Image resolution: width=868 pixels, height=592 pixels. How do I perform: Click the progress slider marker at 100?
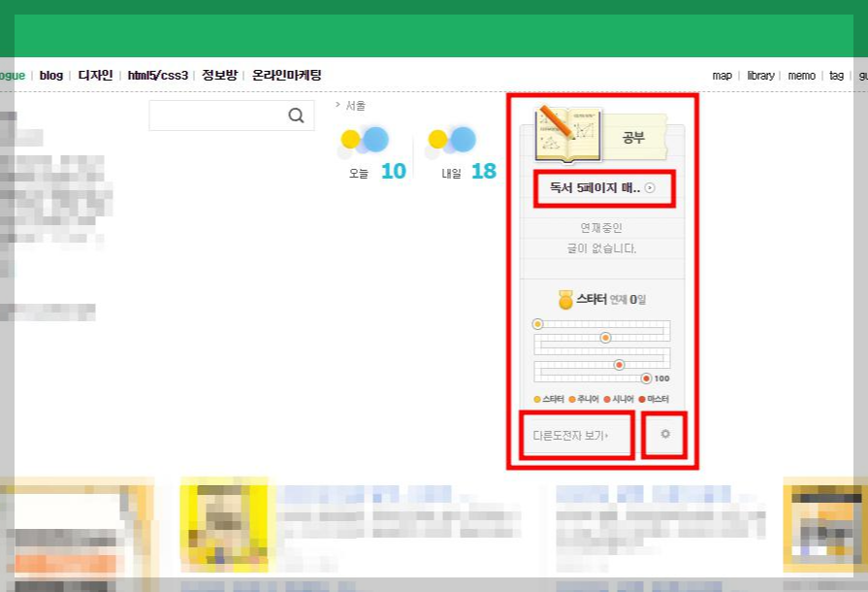tap(645, 378)
